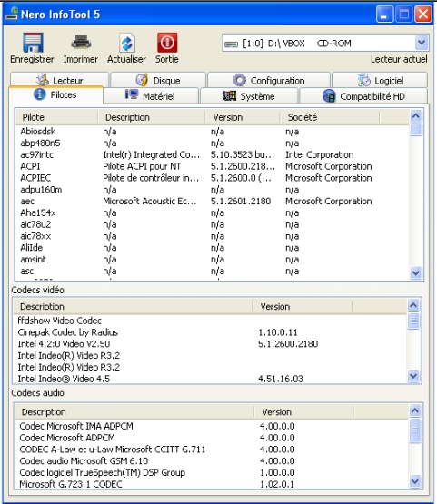Click Codecs vidéo scroll down arrow

pos(413,375)
